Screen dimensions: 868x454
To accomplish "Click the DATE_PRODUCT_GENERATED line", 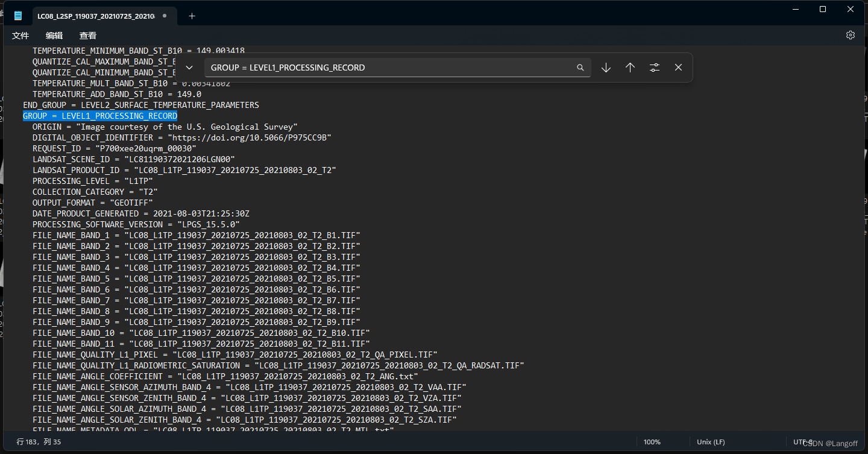I will tap(141, 213).
